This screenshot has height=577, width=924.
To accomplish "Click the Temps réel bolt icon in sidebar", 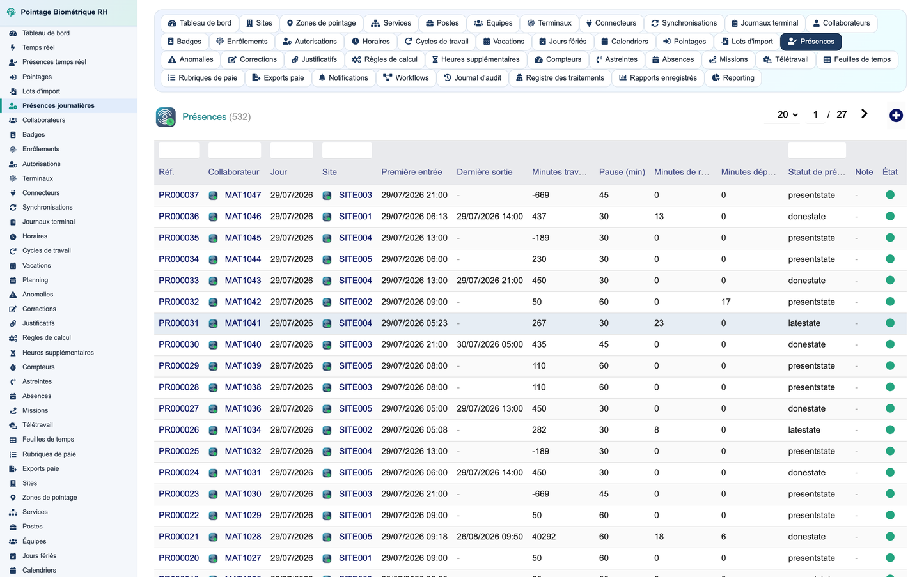I will [13, 47].
